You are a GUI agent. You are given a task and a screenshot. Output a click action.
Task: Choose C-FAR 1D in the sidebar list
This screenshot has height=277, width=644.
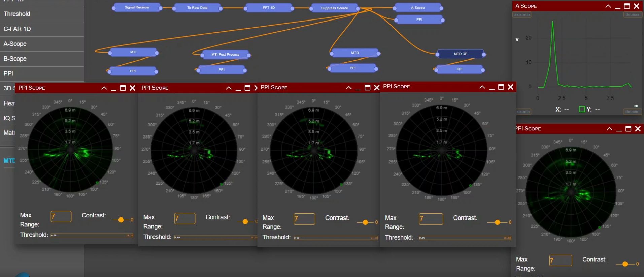17,29
